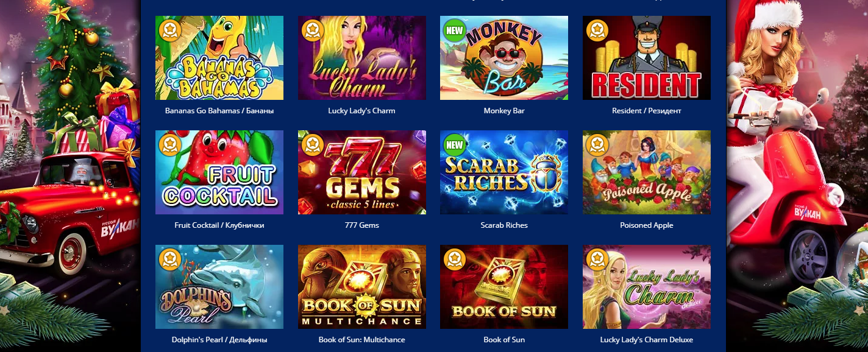Open the Monkey Bar game thumbnail
The height and width of the screenshot is (352, 868).
tap(504, 58)
